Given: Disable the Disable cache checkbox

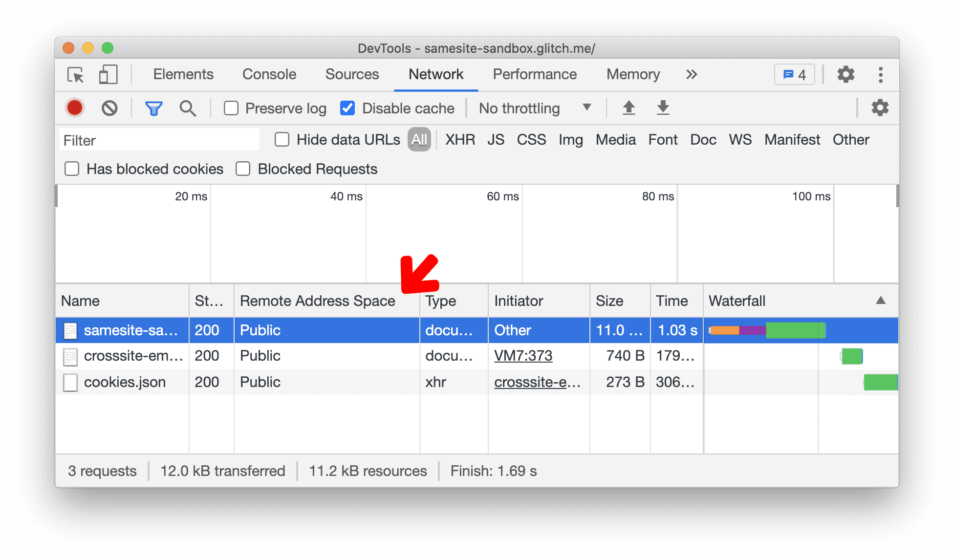Looking at the screenshot, I should pyautogui.click(x=346, y=108).
